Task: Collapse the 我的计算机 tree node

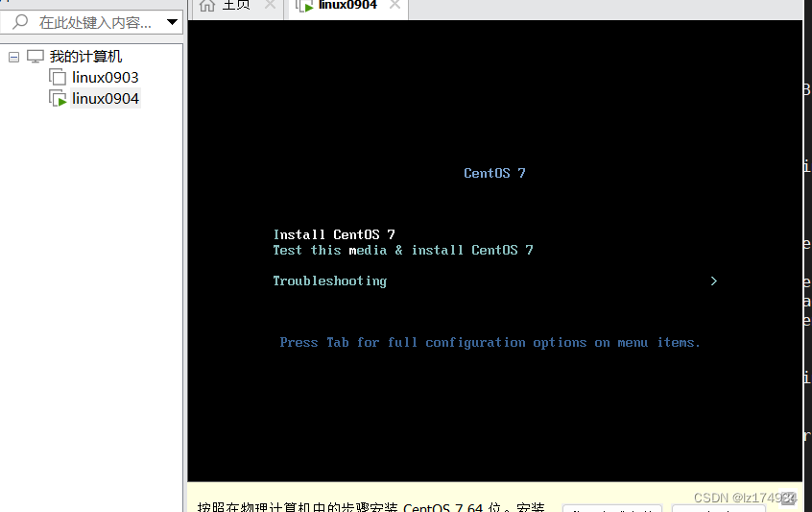Action: [14, 57]
